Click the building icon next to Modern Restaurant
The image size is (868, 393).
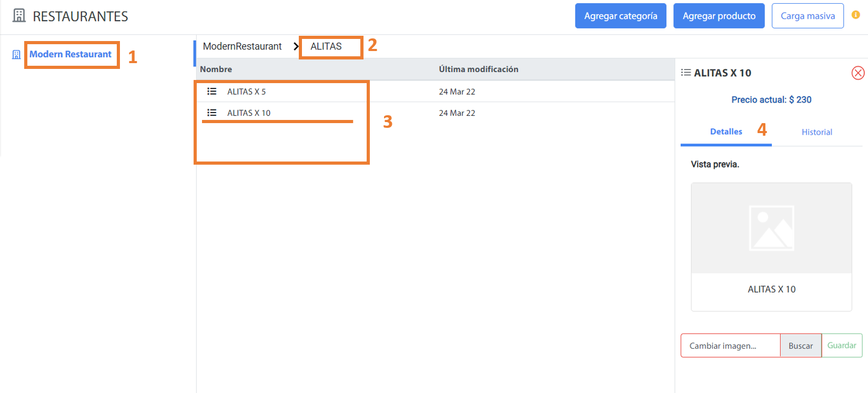point(16,55)
